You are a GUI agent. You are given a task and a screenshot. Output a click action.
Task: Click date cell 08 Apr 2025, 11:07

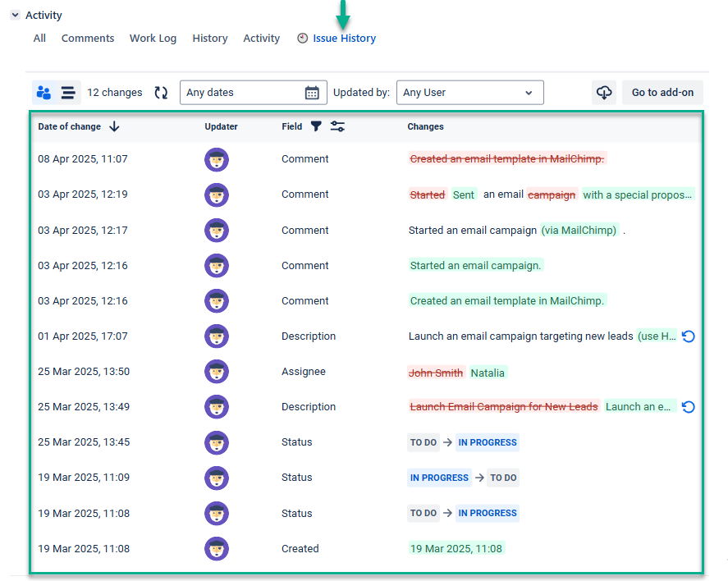point(83,158)
